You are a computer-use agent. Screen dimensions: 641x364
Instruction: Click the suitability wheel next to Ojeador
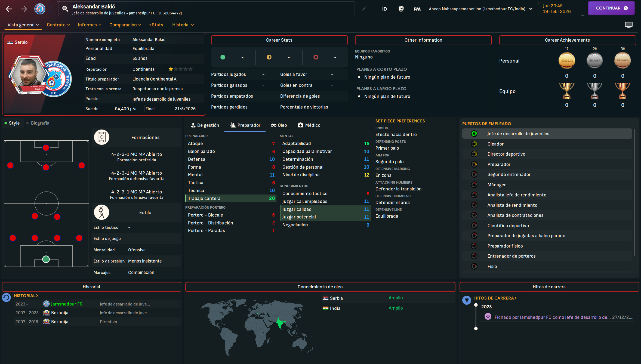(474, 144)
